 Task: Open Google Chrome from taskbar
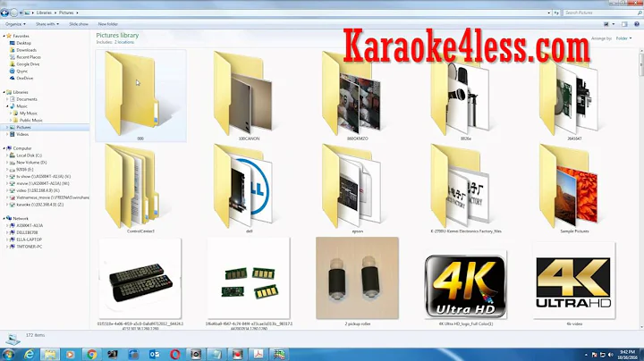(x=91, y=354)
